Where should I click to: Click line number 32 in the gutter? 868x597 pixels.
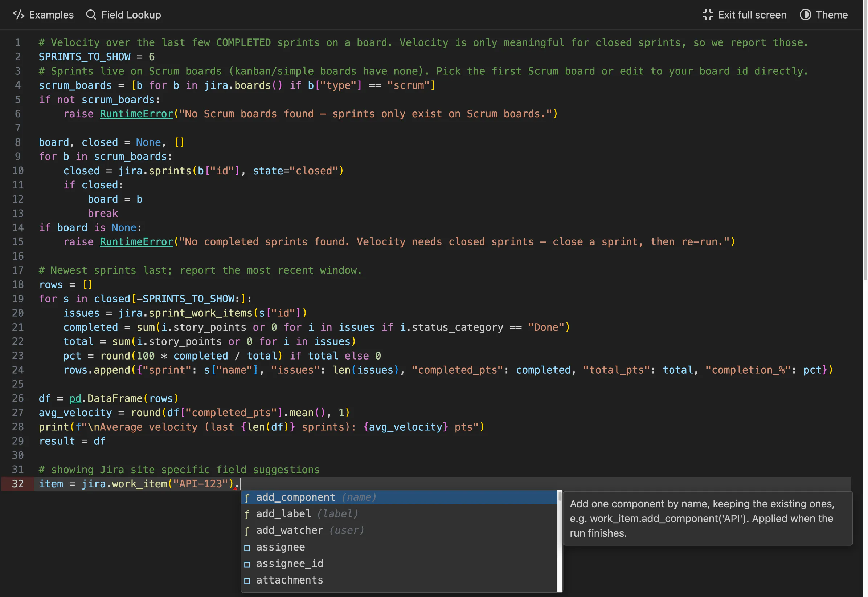pos(17,484)
